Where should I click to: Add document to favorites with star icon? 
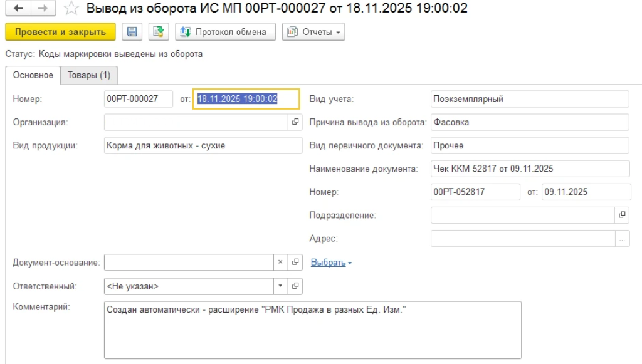click(71, 9)
